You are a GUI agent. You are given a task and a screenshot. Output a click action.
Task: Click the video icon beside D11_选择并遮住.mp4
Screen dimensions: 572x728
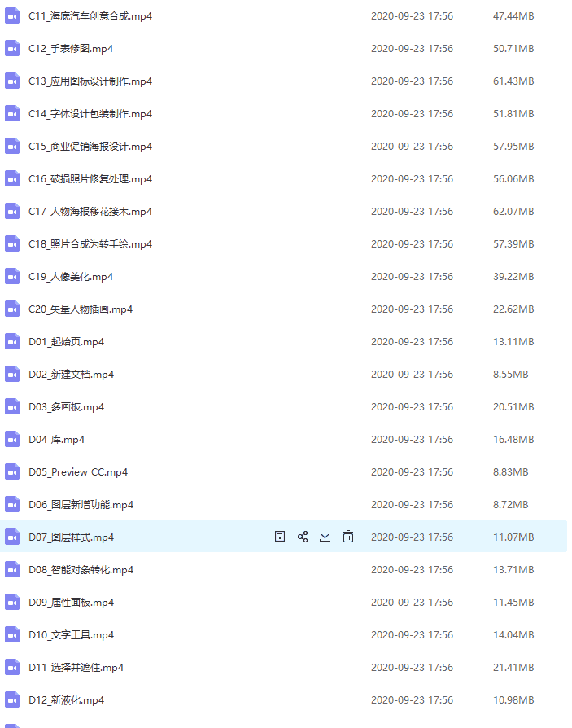(x=12, y=668)
